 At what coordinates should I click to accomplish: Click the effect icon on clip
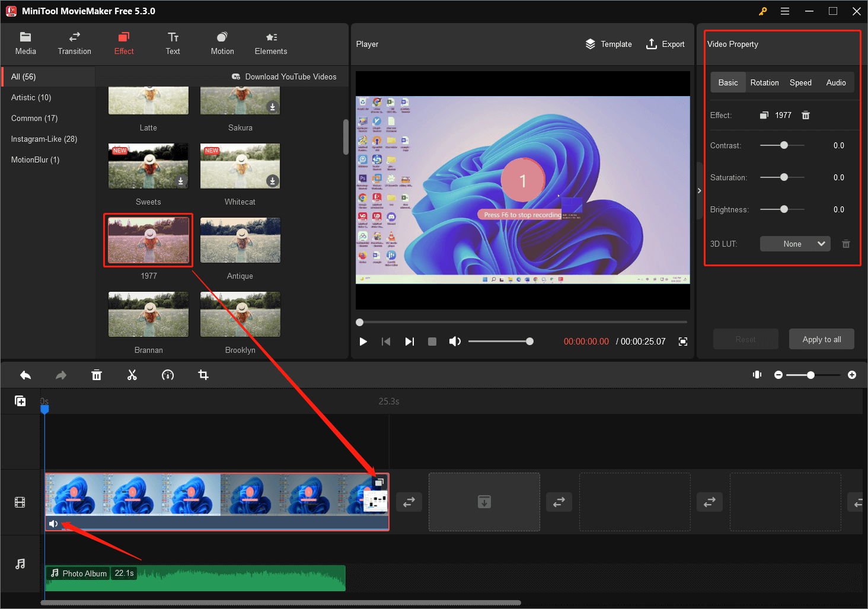(379, 482)
